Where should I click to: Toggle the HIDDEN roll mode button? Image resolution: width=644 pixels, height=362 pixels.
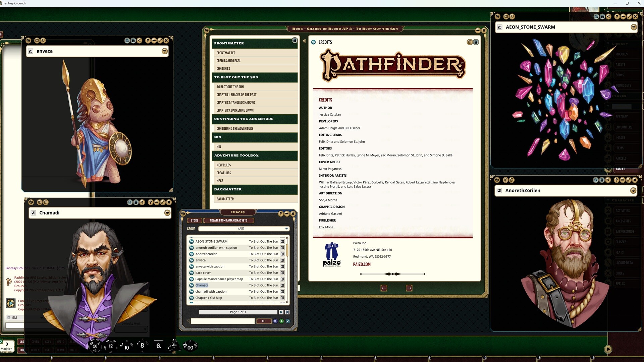(35, 350)
